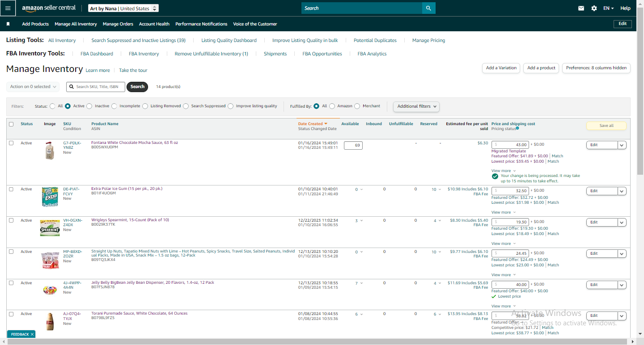Click the Take the tour link
The width and height of the screenshot is (644, 345).
(x=133, y=70)
